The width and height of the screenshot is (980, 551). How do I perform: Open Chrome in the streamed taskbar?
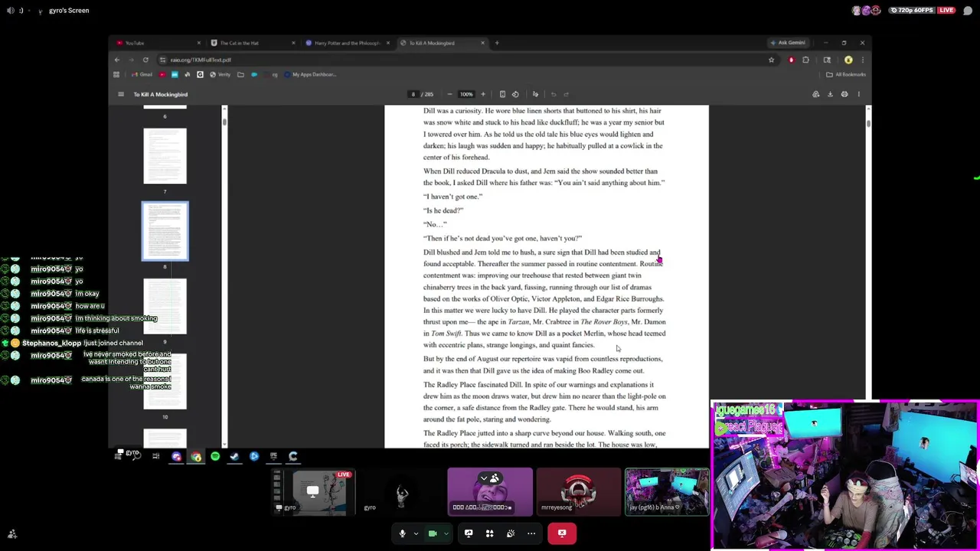pyautogui.click(x=196, y=457)
